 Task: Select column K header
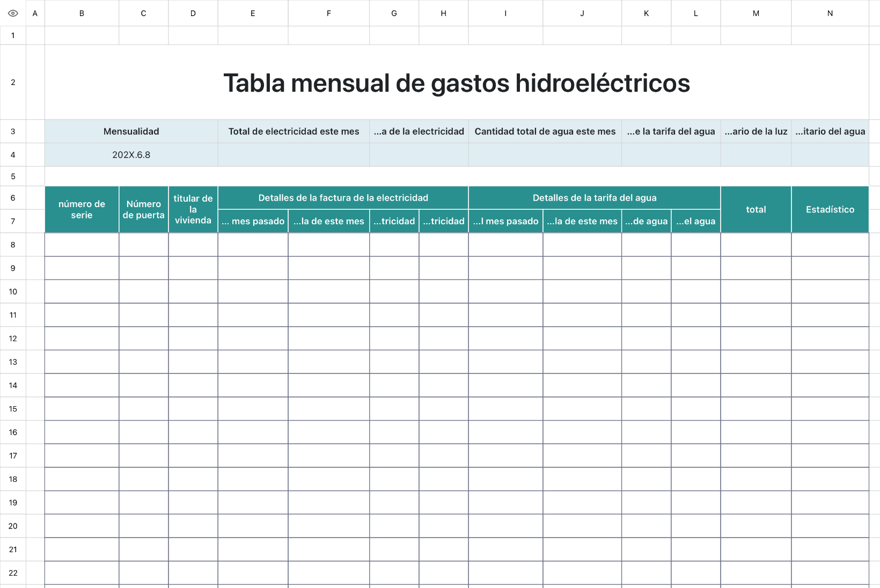click(x=647, y=13)
